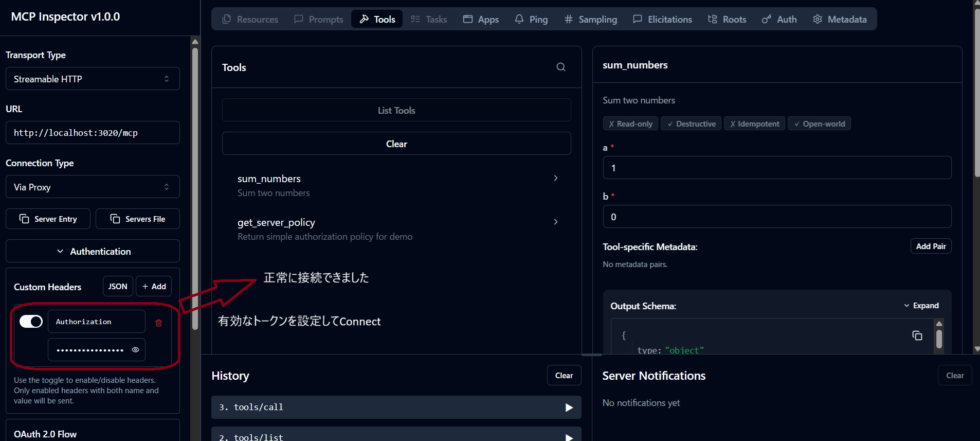Click the page vertical scrollbar
This screenshot has width=980, height=441.
pos(977,93)
